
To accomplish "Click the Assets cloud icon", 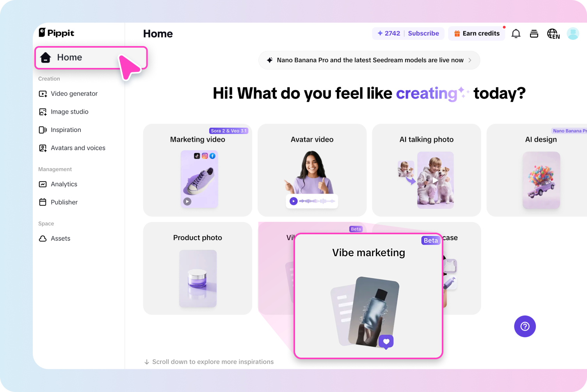I will tap(43, 239).
